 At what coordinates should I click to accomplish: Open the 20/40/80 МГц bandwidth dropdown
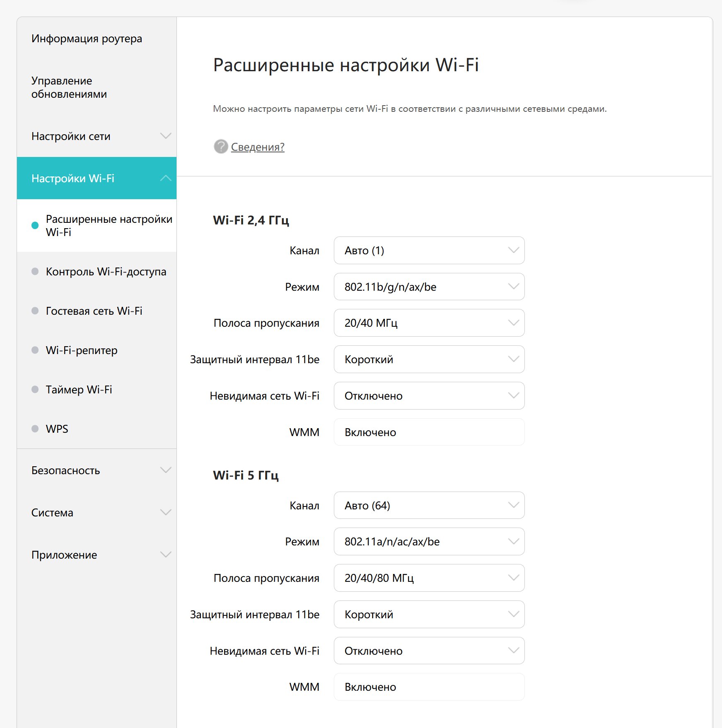click(429, 578)
